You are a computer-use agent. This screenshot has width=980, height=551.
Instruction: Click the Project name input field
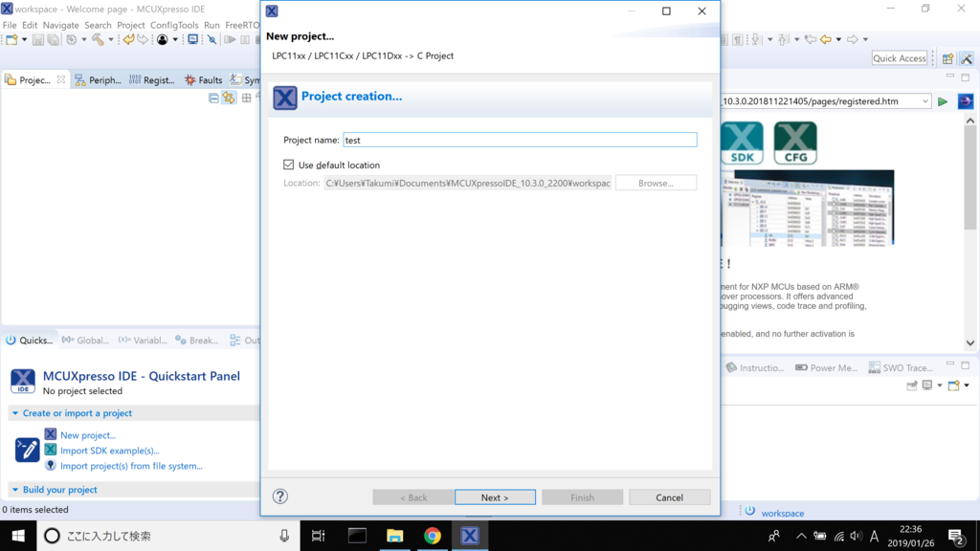pos(520,140)
